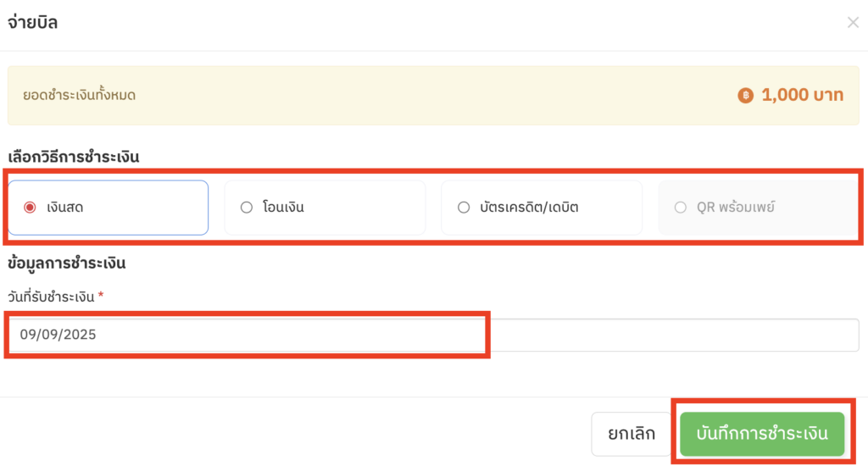868x466 pixels.
Task: Select the โอนเงิน radio button
Action: coord(247,207)
